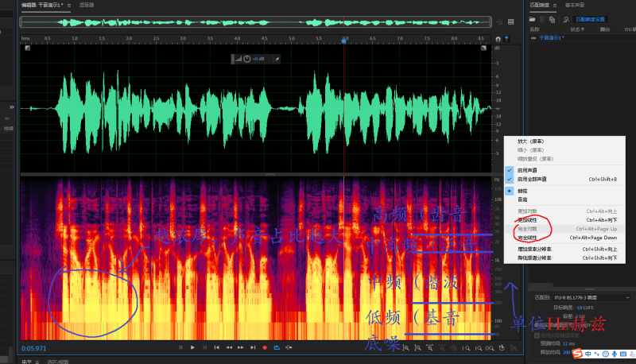Select the 赫兹 scale option
The image size is (636, 364).
pyautogui.click(x=523, y=191)
